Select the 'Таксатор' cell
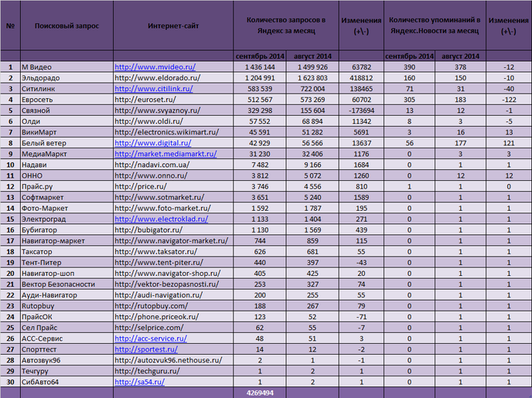The width and height of the screenshot is (532, 398). [x=66, y=251]
